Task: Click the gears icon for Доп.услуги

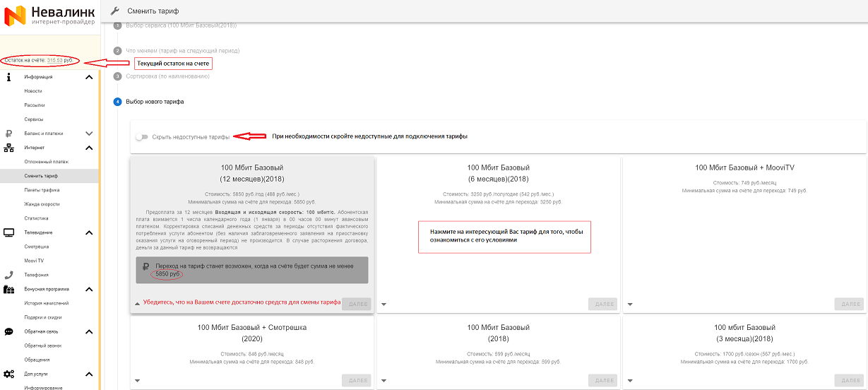Action: pyautogui.click(x=9, y=374)
